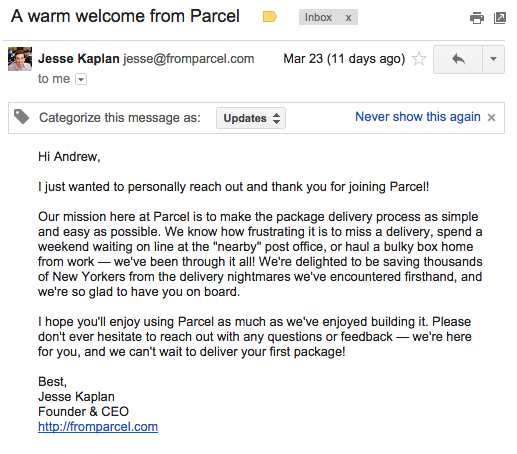Click the email subject 'A warm welcome from Parcel'
The width and height of the screenshot is (517, 454).
125,16
